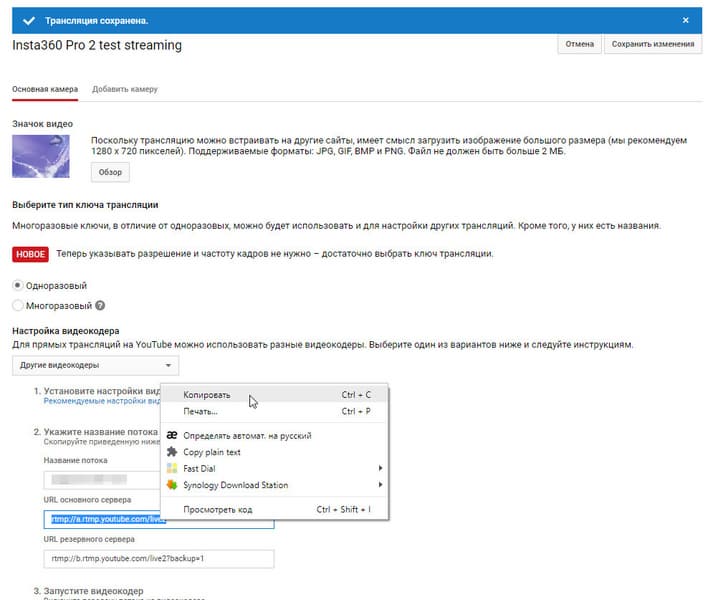Click Copy plain text menu entry

tap(274, 452)
